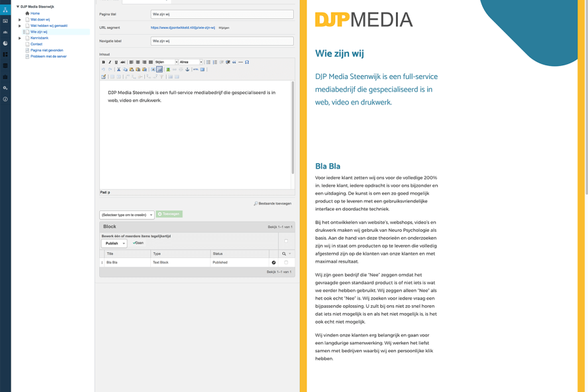Insert a bulleted list in the editor

(x=208, y=62)
